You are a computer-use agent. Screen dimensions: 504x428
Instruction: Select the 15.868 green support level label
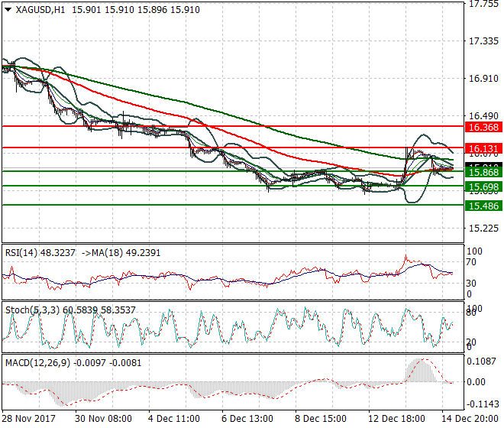pos(483,172)
